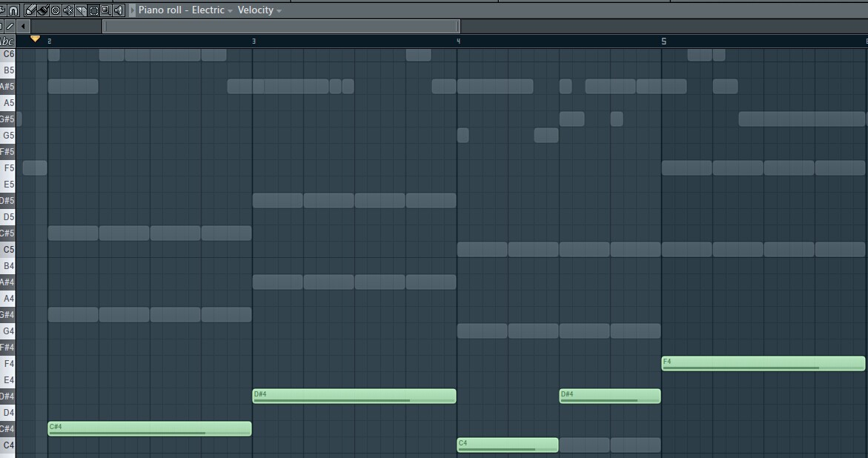Select the Mute tool
Viewport: 868px width, 458px height.
click(68, 10)
